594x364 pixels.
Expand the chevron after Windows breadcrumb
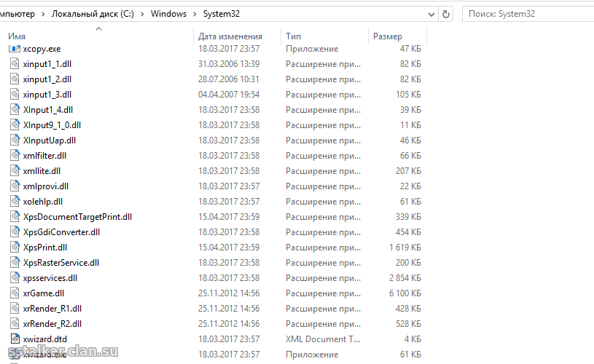click(195, 14)
